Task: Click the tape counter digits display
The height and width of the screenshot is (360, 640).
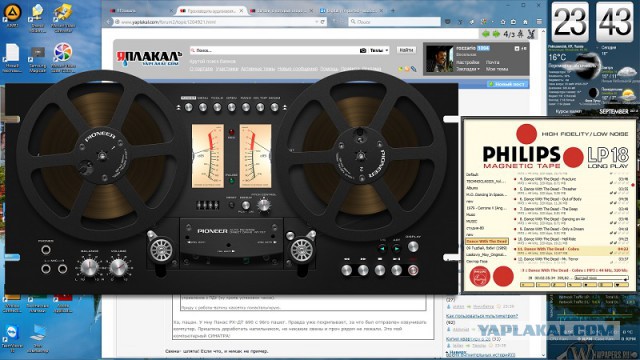Action: tap(208, 205)
